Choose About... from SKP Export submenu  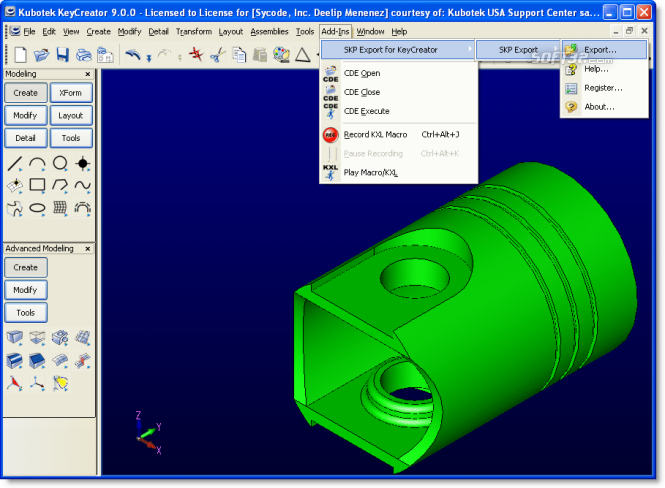click(x=604, y=107)
